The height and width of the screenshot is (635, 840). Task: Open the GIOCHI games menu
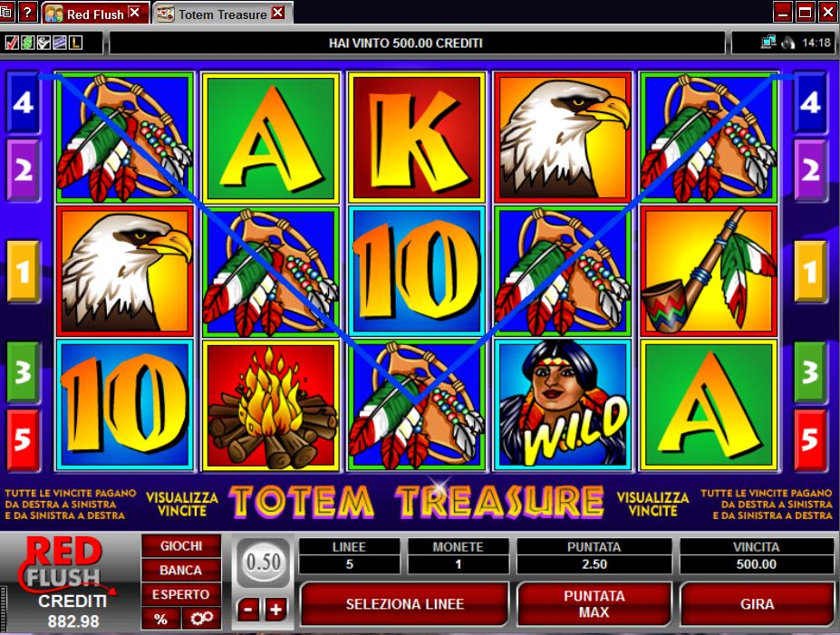click(181, 546)
